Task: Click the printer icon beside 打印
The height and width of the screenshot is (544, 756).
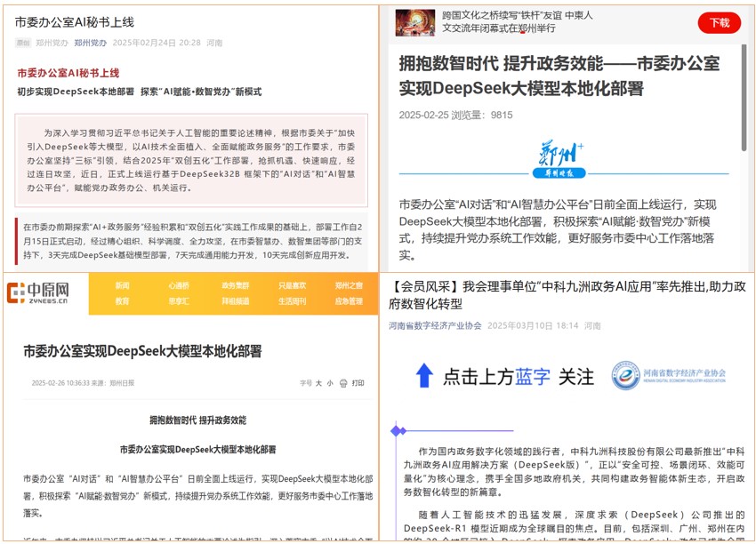Action: coord(343,383)
